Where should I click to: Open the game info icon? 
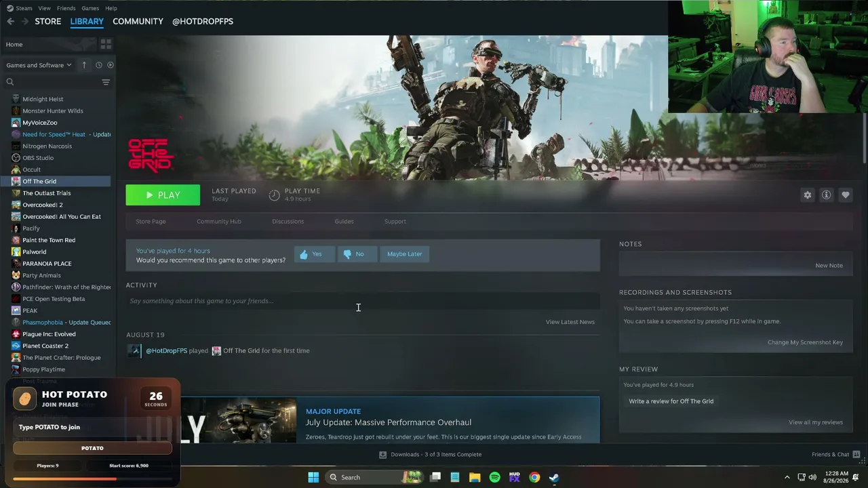[826, 195]
